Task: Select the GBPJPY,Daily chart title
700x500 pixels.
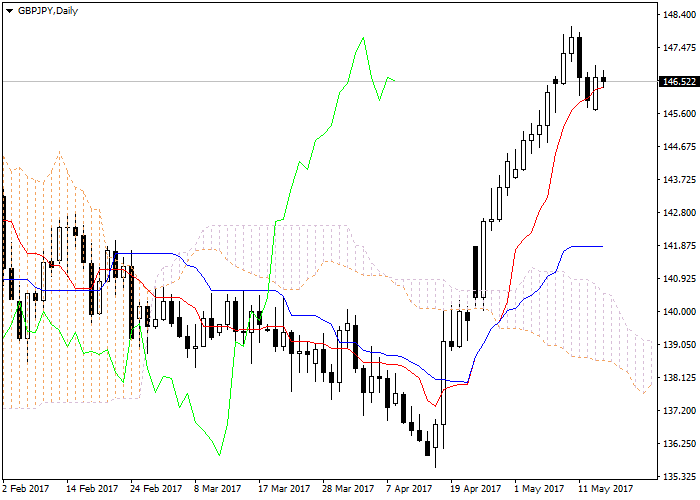Action: (48, 11)
